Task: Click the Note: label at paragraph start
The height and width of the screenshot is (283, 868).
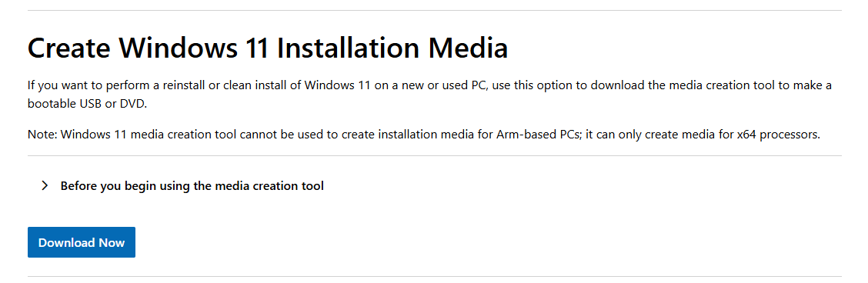Action: pyautogui.click(x=42, y=135)
